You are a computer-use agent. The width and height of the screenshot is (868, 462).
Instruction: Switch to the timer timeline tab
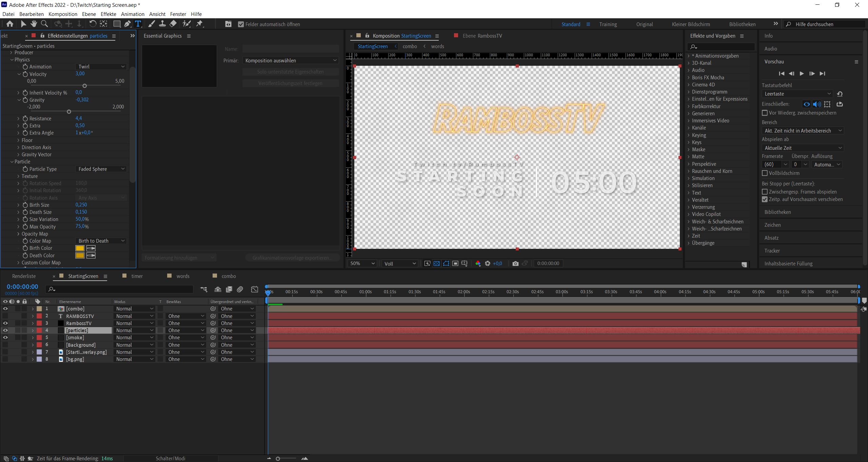137,276
